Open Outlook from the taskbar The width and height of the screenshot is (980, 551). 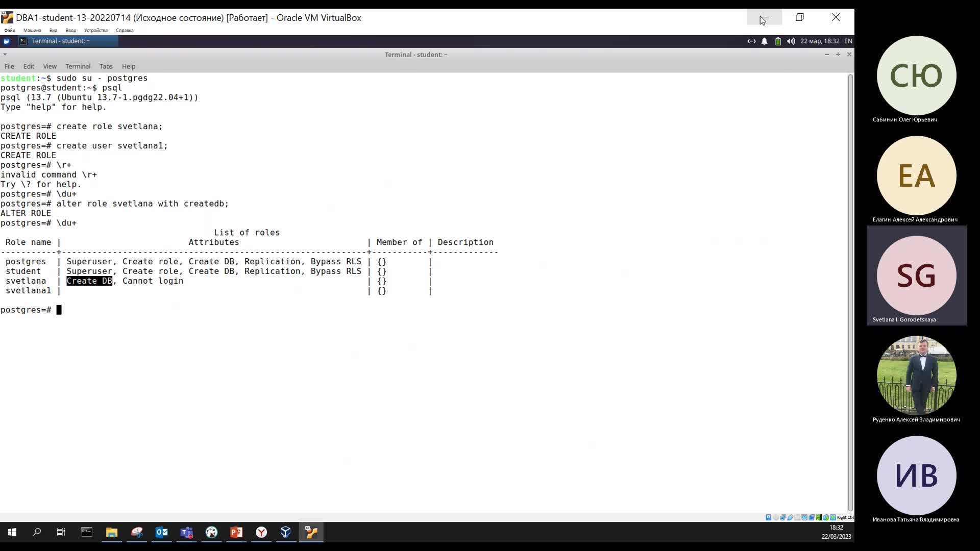click(x=162, y=533)
